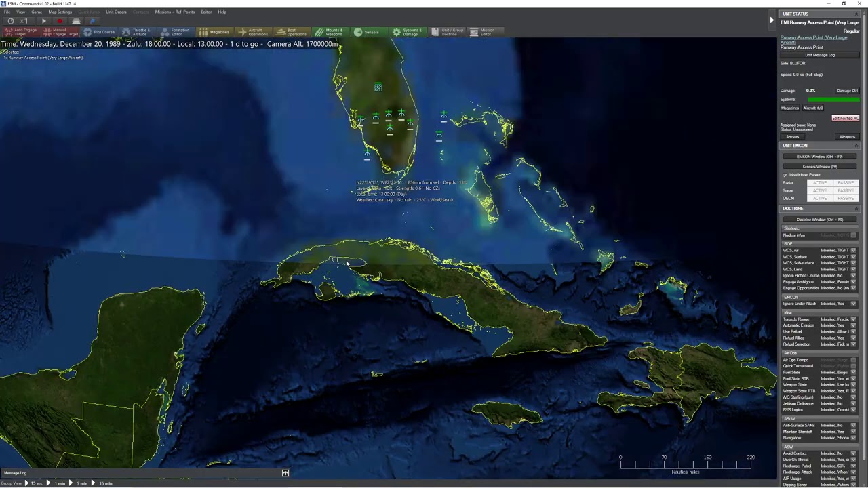Collapse the DOCTRINE section
This screenshot has height=488, width=868.
point(856,209)
